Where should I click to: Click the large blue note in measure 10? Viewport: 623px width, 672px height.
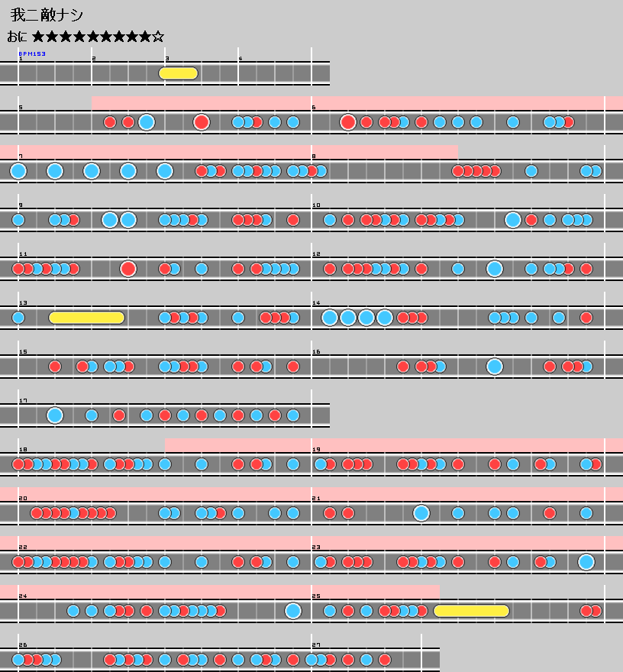tap(513, 220)
